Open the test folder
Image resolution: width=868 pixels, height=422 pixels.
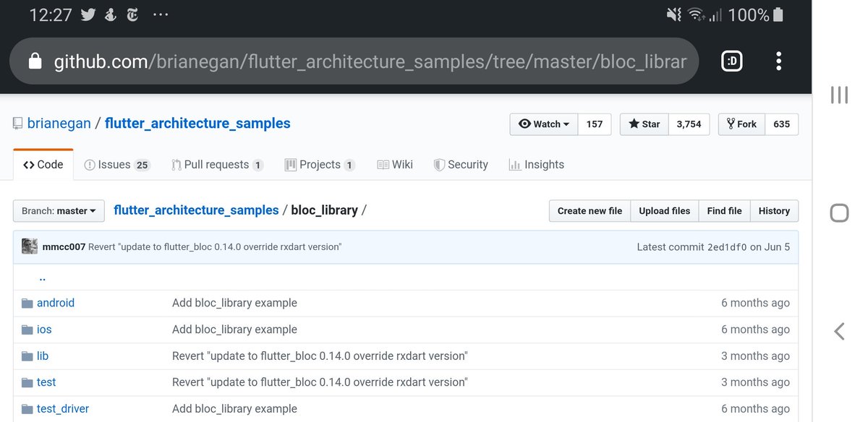[46, 382]
